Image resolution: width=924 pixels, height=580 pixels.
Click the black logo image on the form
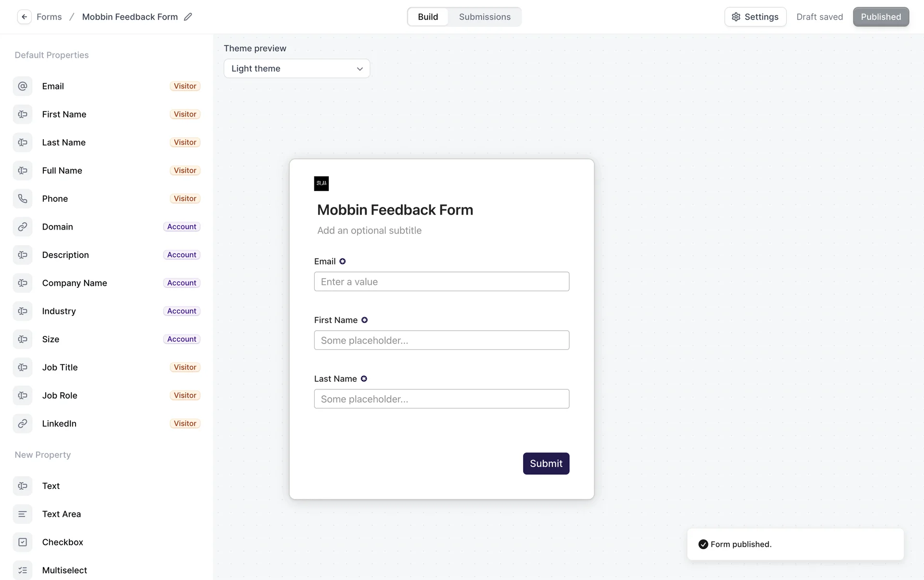pyautogui.click(x=321, y=183)
